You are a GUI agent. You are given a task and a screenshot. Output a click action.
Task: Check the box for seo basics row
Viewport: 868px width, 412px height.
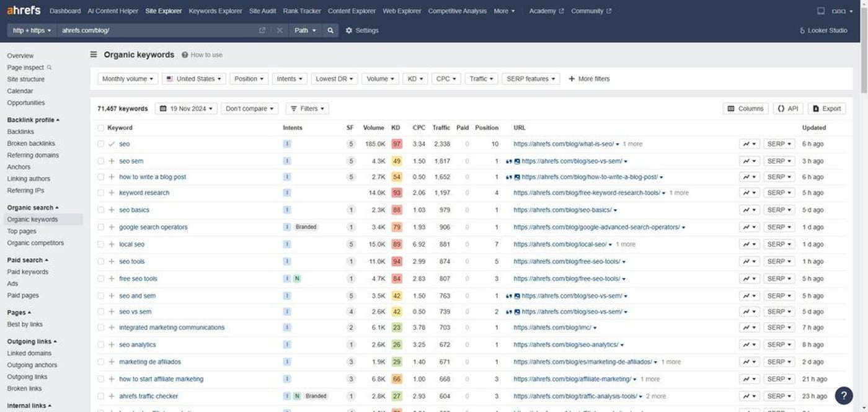click(100, 210)
